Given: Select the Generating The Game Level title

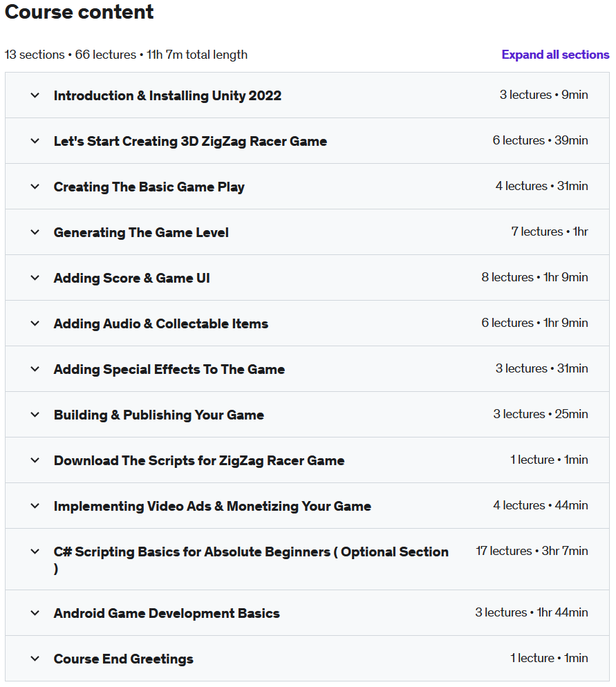Looking at the screenshot, I should point(141,232).
